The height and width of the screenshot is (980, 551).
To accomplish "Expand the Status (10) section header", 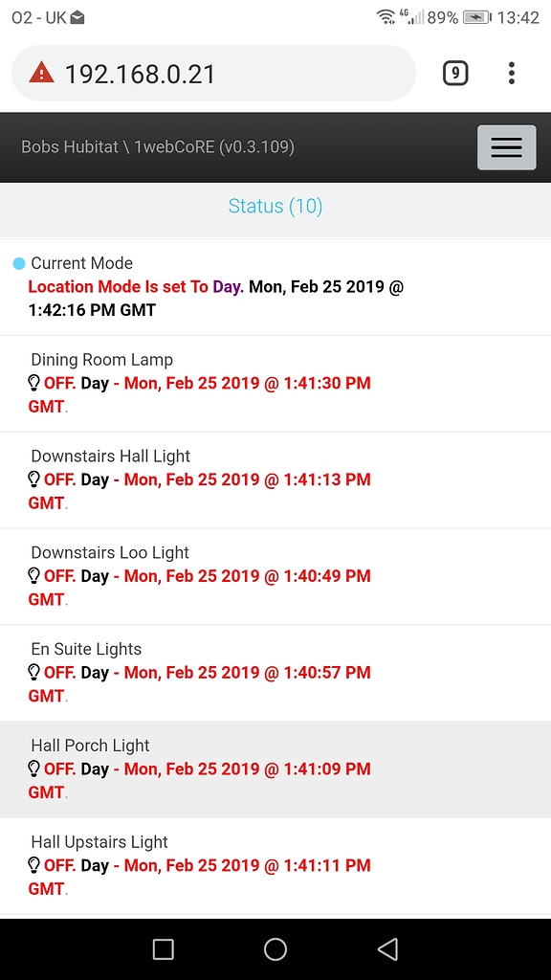I will pyautogui.click(x=275, y=206).
